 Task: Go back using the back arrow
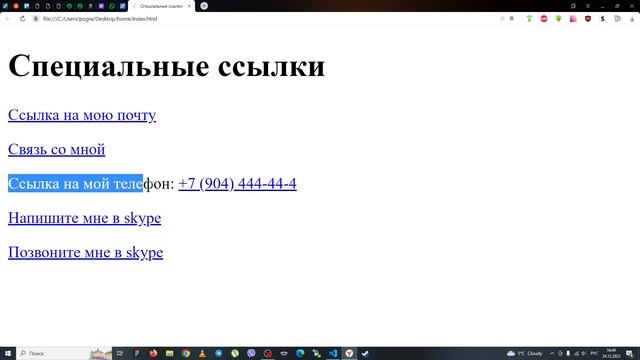coord(7,19)
